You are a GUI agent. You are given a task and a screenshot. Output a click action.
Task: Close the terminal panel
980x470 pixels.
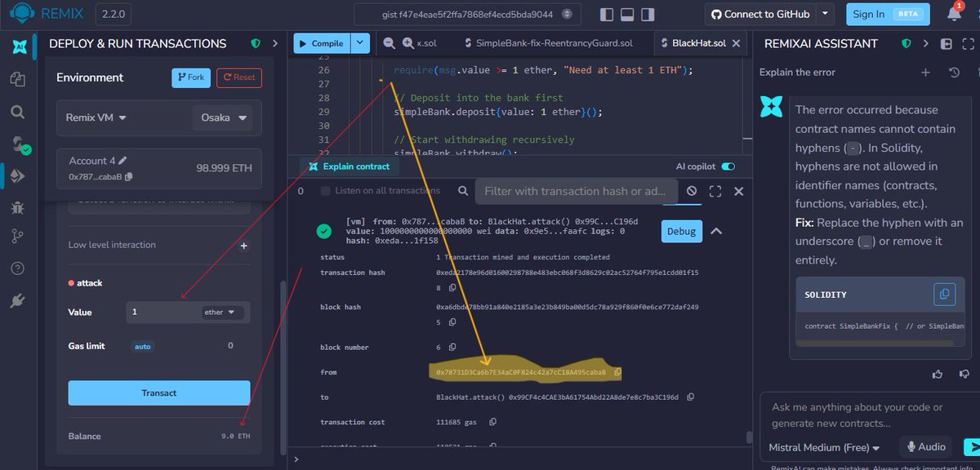(x=738, y=191)
